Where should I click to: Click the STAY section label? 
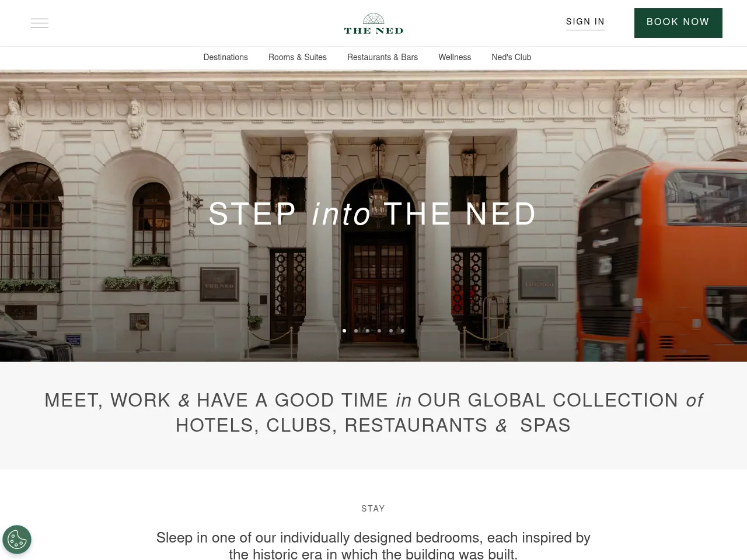tap(373, 509)
